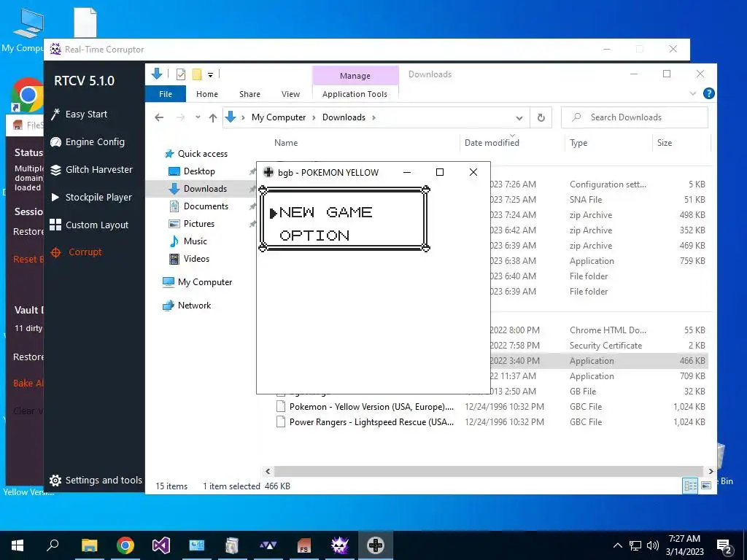Screen dimensions: 747x560
Task: Open the volume control in tray
Action: pyautogui.click(x=653, y=545)
